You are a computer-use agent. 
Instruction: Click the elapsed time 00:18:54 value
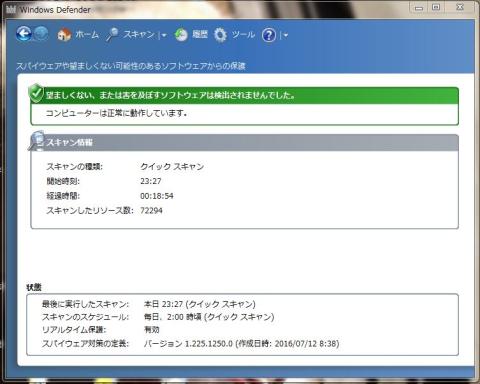[x=157, y=196]
